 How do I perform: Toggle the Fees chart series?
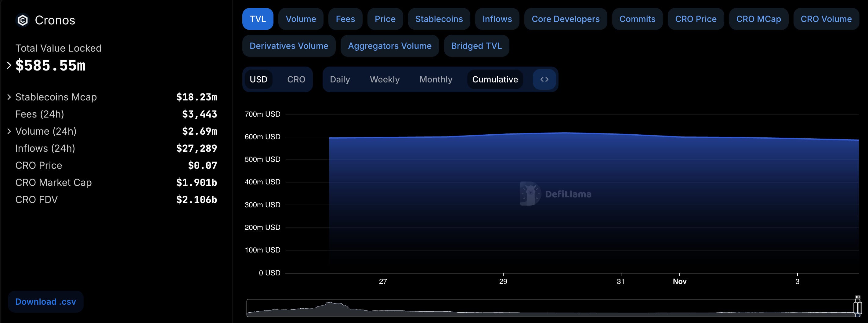[x=345, y=19]
